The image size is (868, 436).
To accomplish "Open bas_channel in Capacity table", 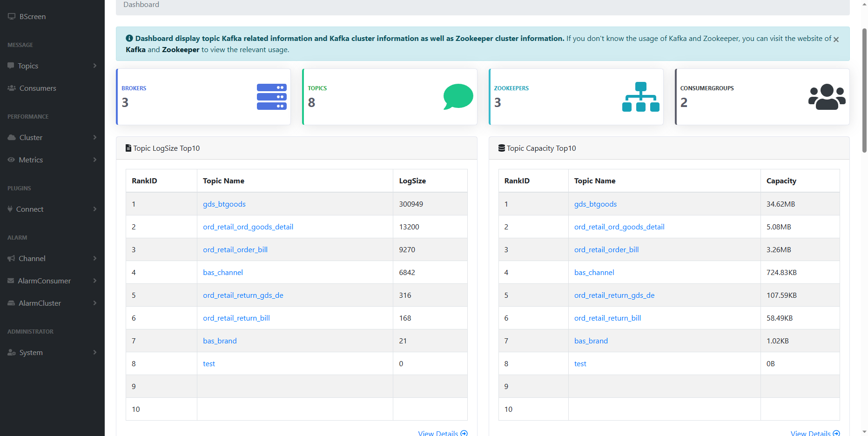I will 594,272.
